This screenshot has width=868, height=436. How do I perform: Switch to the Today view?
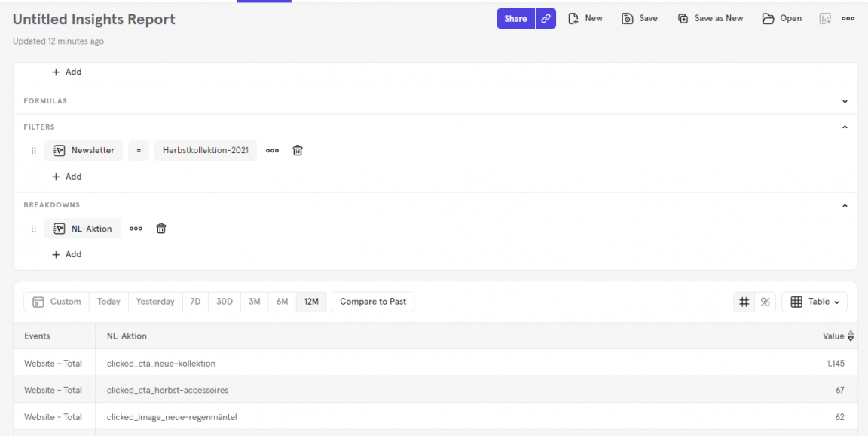(108, 302)
